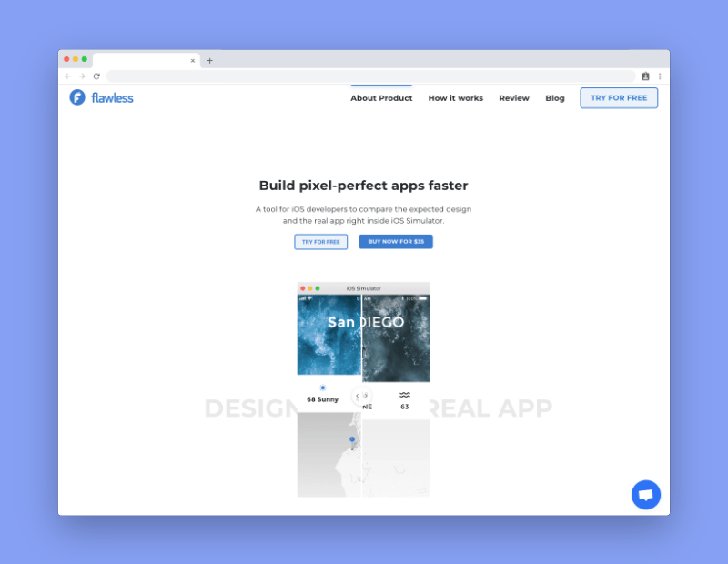The width and height of the screenshot is (728, 564).
Task: Open the chat support bubble
Action: pyautogui.click(x=646, y=495)
